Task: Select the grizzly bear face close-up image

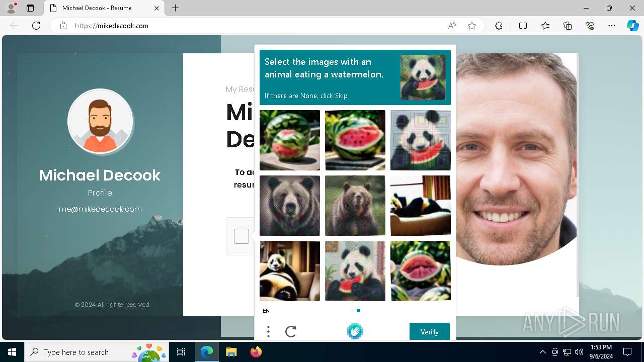Action: point(290,206)
